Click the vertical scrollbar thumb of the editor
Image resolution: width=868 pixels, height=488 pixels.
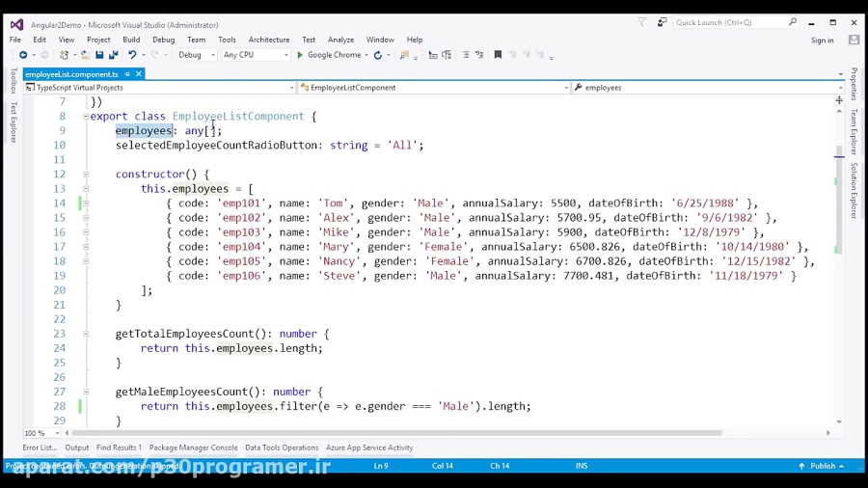coord(839,201)
